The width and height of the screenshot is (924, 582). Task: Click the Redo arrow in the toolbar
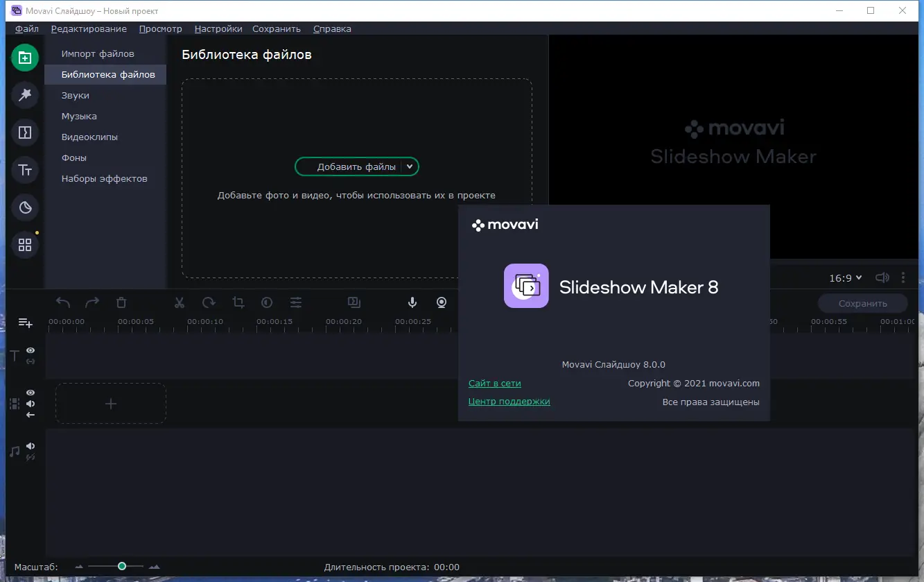tap(91, 302)
